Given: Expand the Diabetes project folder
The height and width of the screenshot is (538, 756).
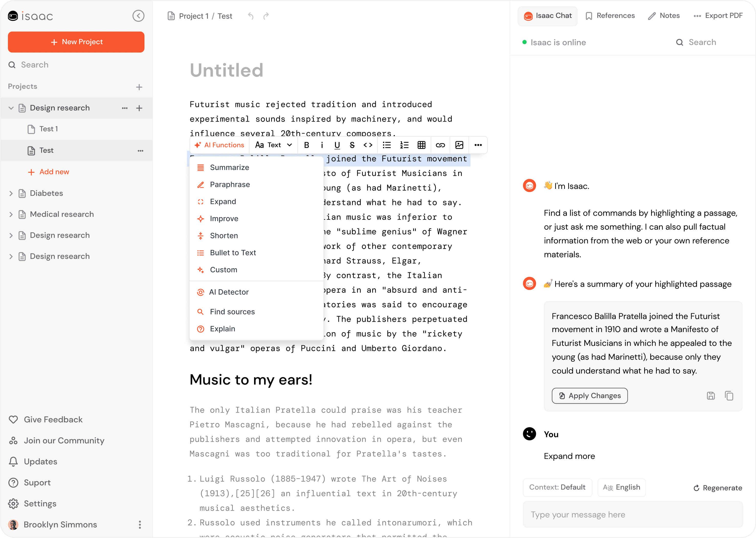Looking at the screenshot, I should (x=11, y=193).
